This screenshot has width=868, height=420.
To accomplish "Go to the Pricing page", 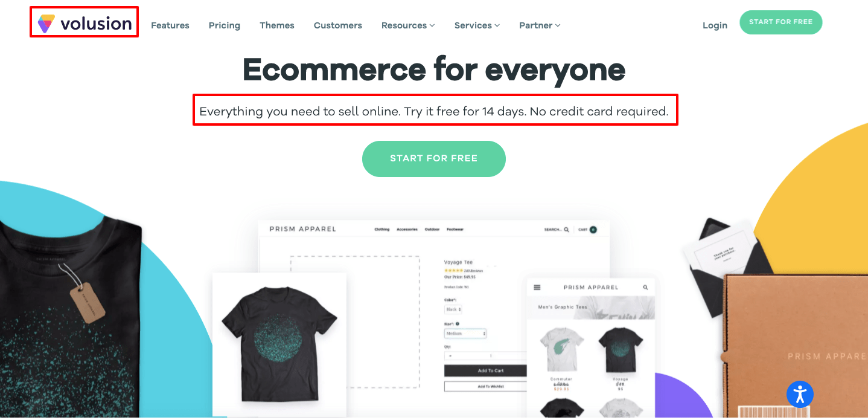I will tap(225, 25).
